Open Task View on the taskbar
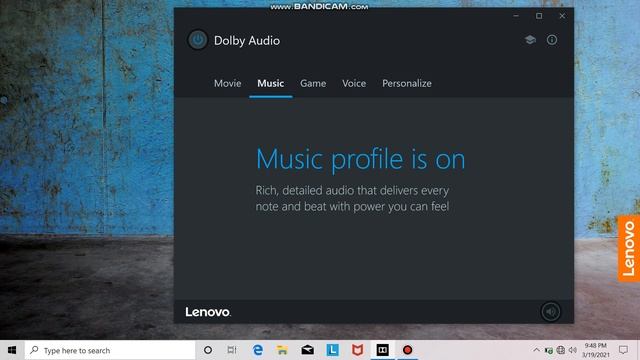This screenshot has height=360, width=640. click(x=232, y=350)
